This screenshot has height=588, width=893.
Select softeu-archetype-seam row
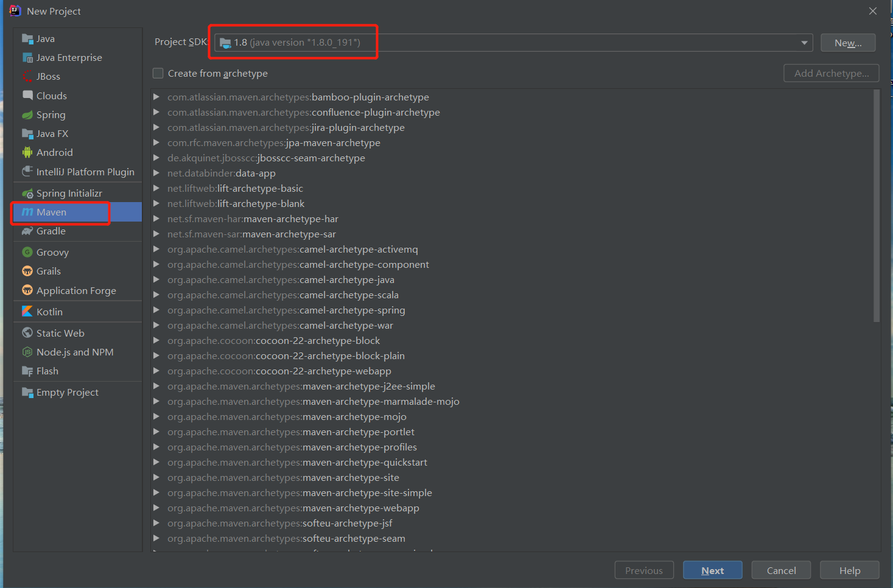pyautogui.click(x=512, y=538)
